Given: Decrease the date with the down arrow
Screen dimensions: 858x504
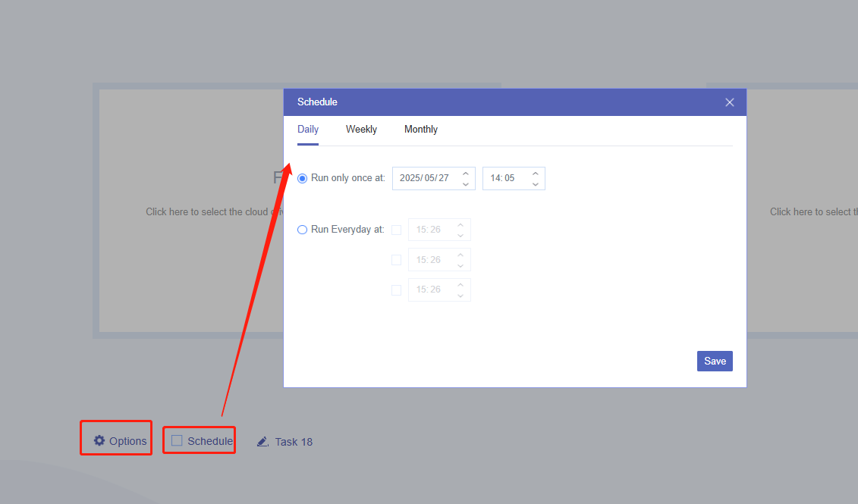Looking at the screenshot, I should [x=465, y=184].
